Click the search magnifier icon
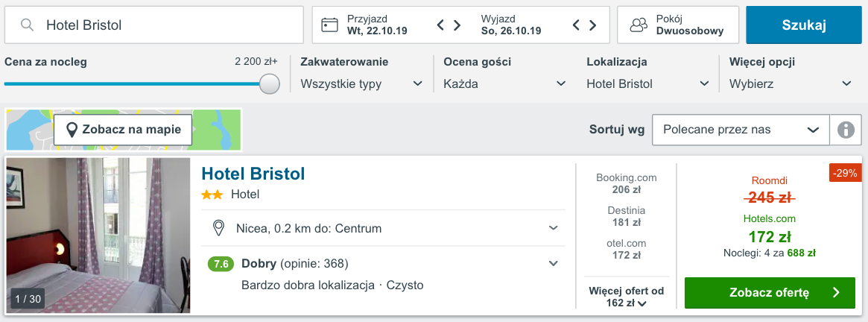Viewport: 868px width, 322px height. (x=27, y=25)
